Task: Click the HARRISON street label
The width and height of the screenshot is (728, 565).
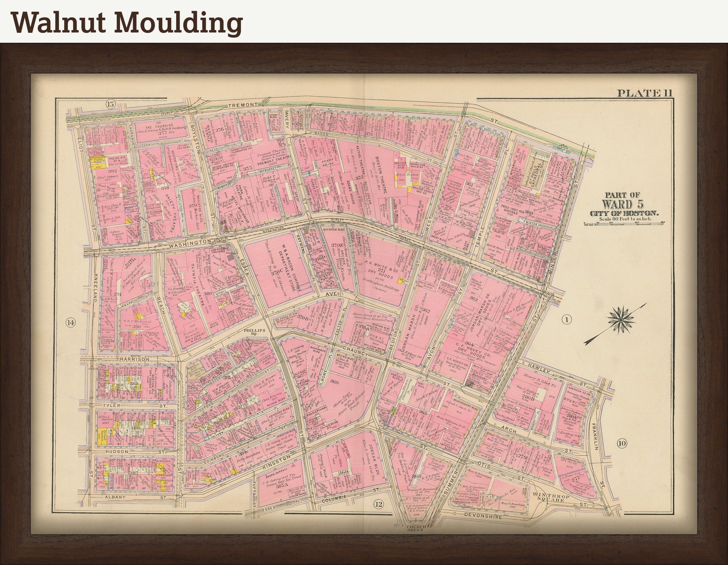Action: (135, 360)
